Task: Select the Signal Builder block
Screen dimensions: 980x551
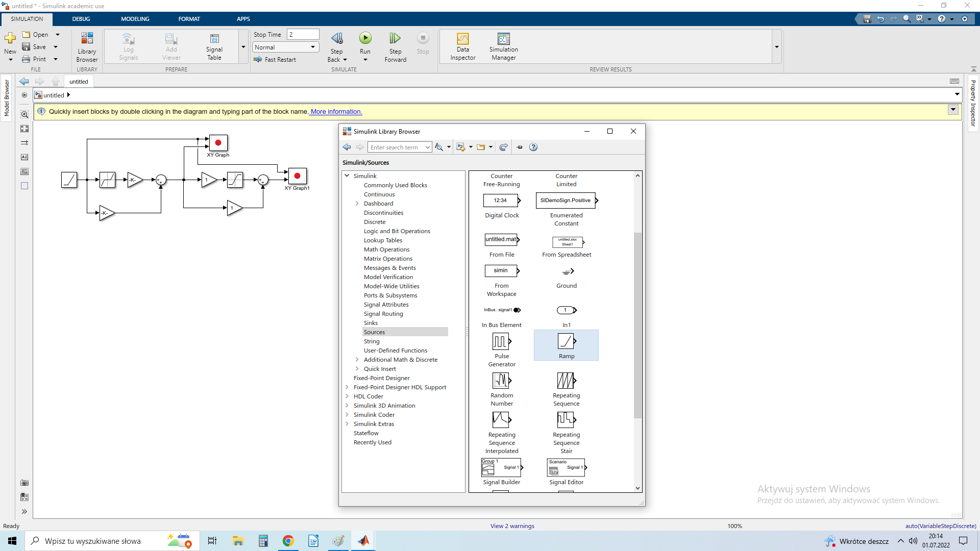Action: coord(501,471)
